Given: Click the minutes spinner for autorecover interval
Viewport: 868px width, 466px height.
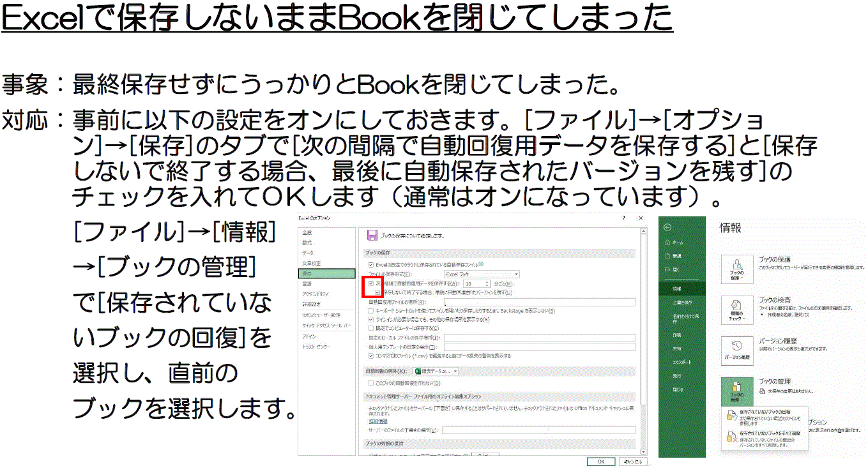Looking at the screenshot, I should [487, 283].
